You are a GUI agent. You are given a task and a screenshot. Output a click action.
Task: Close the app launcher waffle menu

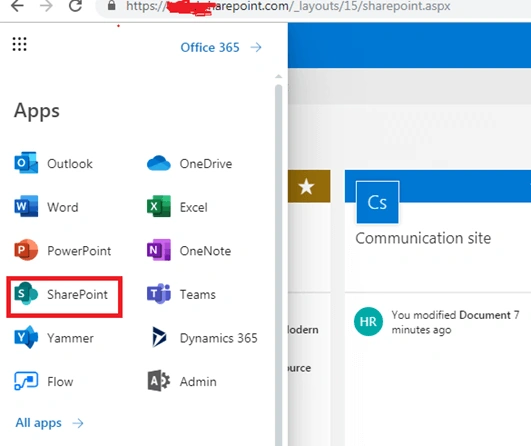[x=19, y=44]
